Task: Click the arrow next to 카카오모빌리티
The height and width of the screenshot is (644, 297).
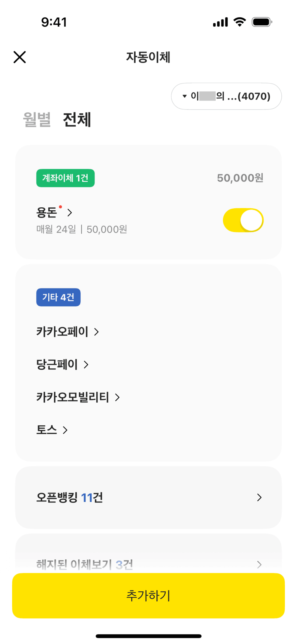Action: (x=117, y=397)
